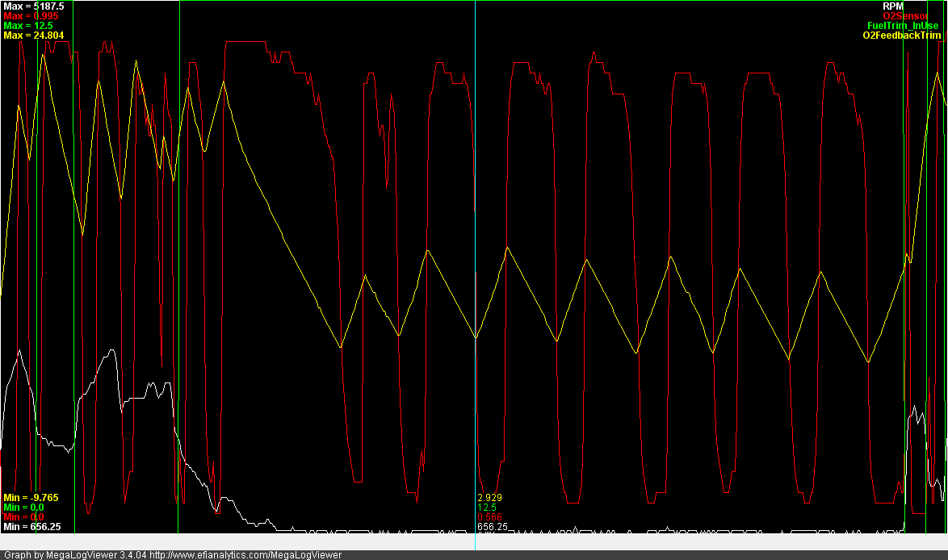Select the O2Sensor legend entry

[904, 15]
